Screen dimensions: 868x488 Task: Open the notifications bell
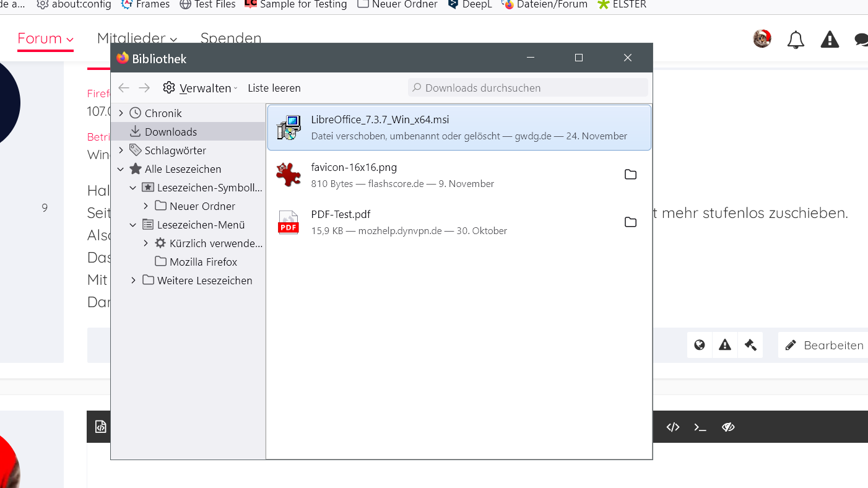tap(796, 40)
